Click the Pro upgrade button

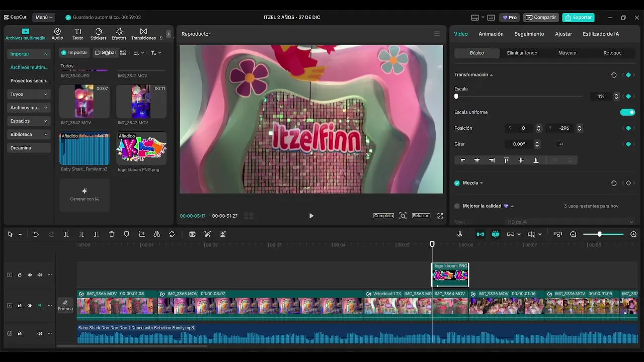(x=510, y=18)
